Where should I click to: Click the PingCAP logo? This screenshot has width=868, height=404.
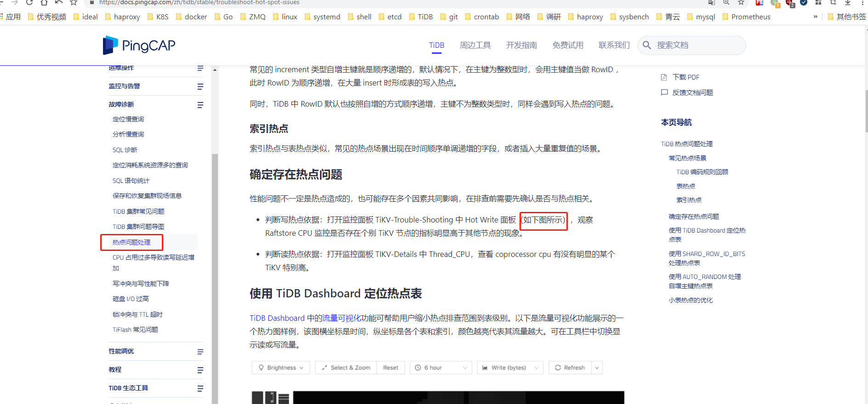139,45
